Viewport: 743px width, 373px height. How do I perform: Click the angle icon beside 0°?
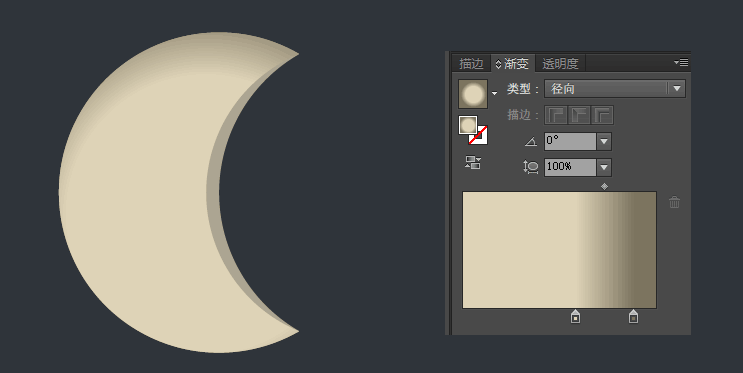[x=531, y=141]
